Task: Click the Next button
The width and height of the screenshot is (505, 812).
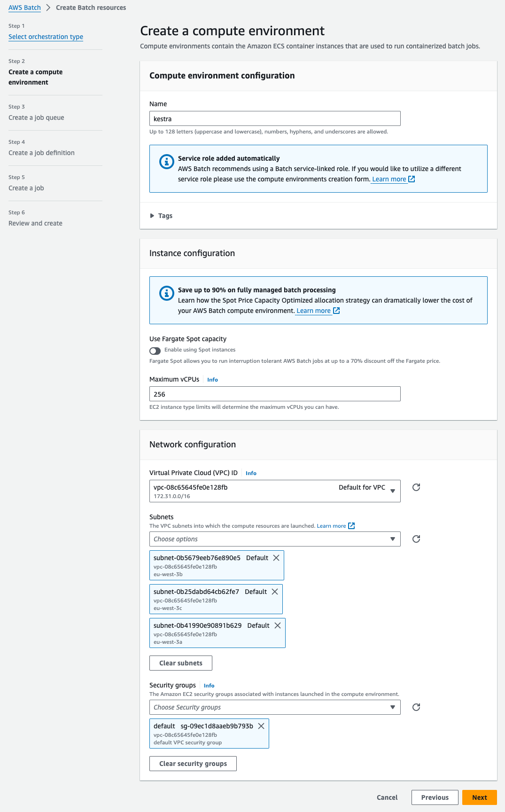Action: coord(479,797)
